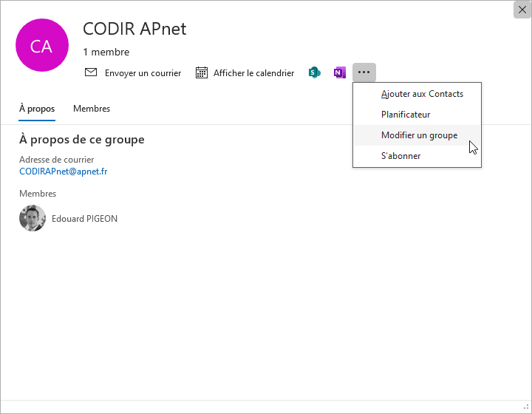The width and height of the screenshot is (532, 414).
Task: Click Edouard PIGEON member name
Action: tap(84, 219)
